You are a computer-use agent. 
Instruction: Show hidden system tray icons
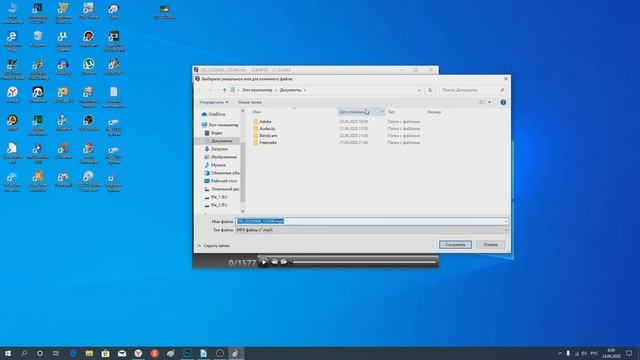click(x=560, y=353)
